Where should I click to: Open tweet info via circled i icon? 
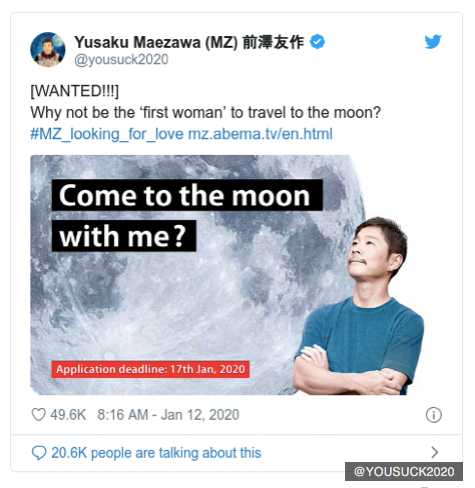tap(433, 415)
